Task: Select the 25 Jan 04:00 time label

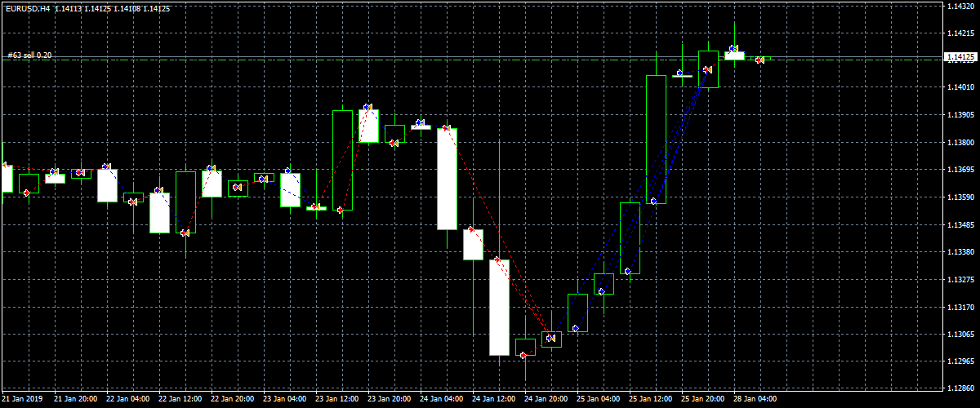Action: [598, 400]
